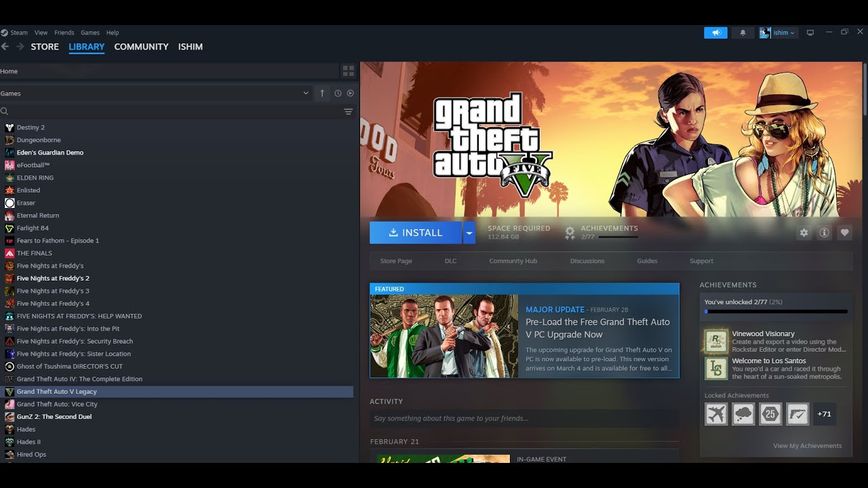Click the achievements gear icon beside ACHIEVEMENTS

point(570,232)
